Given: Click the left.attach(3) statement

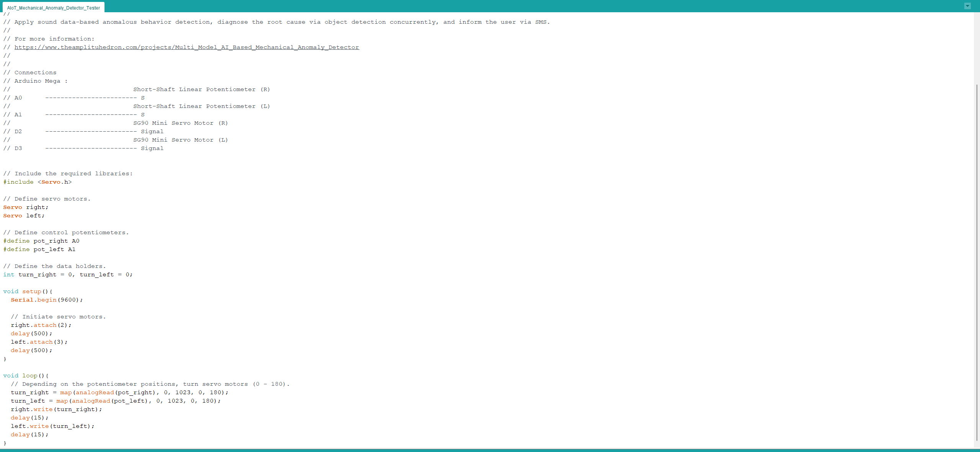Looking at the screenshot, I should [39, 342].
